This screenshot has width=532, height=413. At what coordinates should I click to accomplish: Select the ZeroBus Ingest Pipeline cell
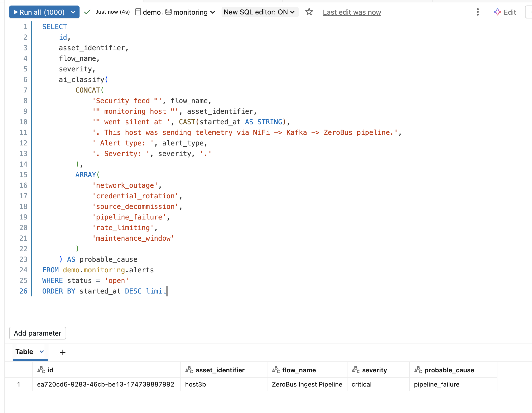click(307, 384)
